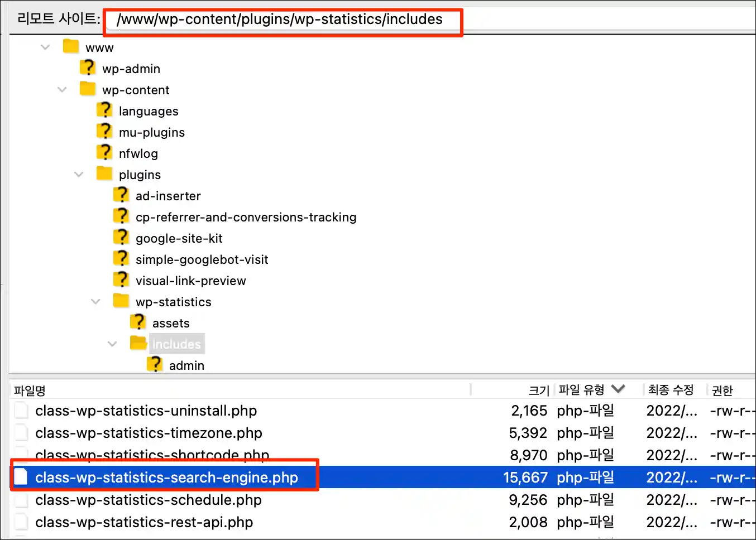Click the google-site-kit unknown folder icon
Image resolution: width=756 pixels, height=540 pixels.
coord(121,237)
